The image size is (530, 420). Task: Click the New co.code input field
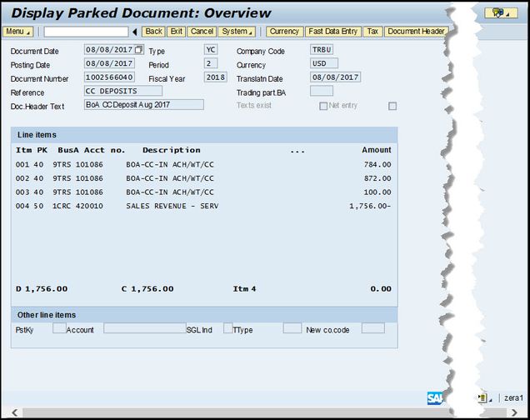(372, 328)
